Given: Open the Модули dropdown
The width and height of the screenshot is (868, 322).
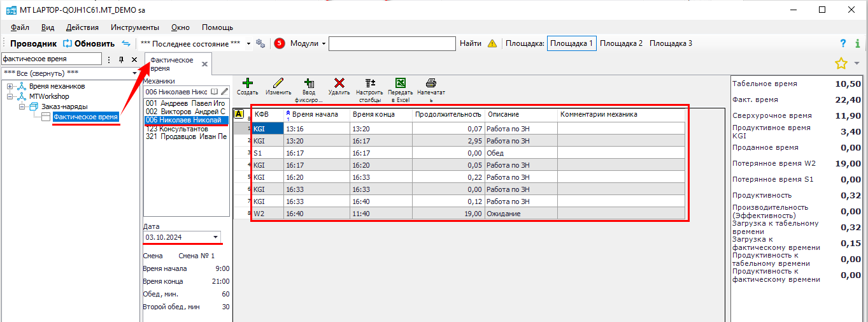Looking at the screenshot, I should [x=308, y=43].
